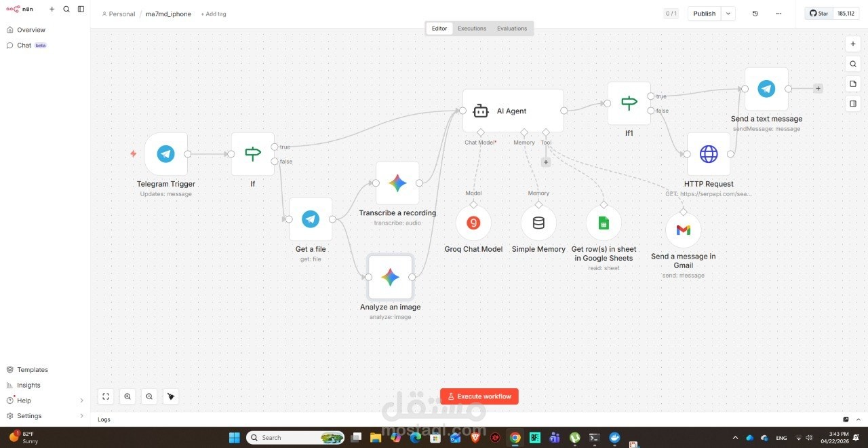Select the If1 node
The image size is (868, 448).
[629, 103]
